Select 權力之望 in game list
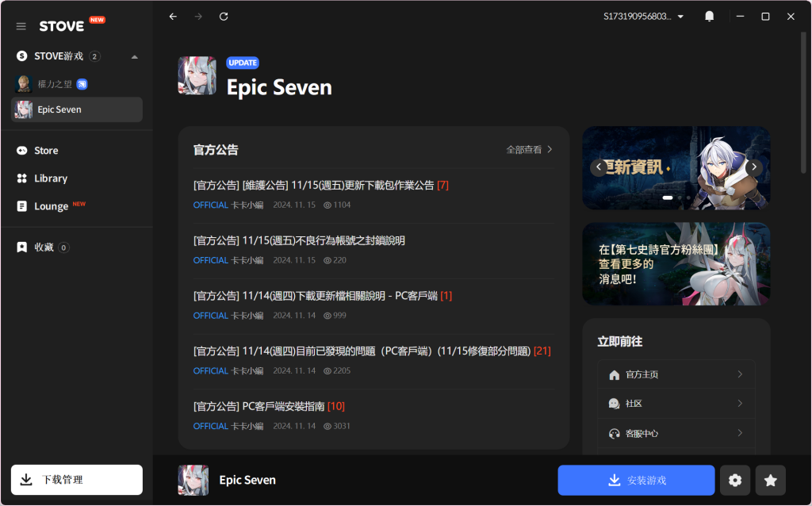812x506 pixels. [56, 84]
